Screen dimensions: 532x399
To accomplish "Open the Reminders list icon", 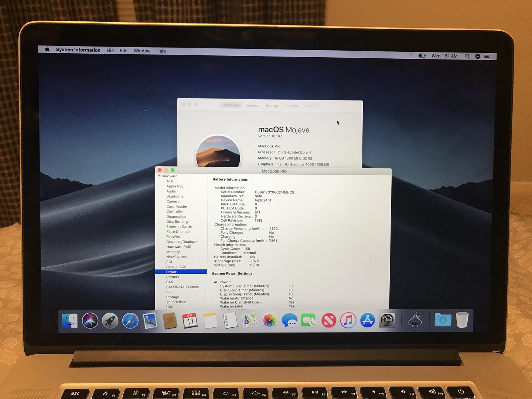I will tap(230, 321).
